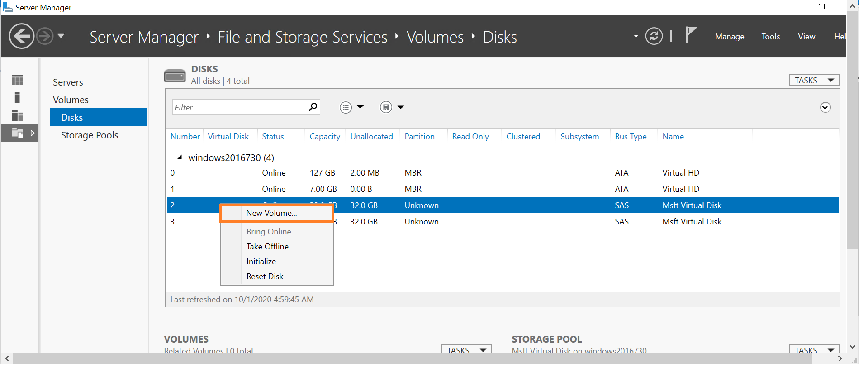Select All Servers icon in sidebar
The width and height of the screenshot is (868, 367).
[18, 115]
